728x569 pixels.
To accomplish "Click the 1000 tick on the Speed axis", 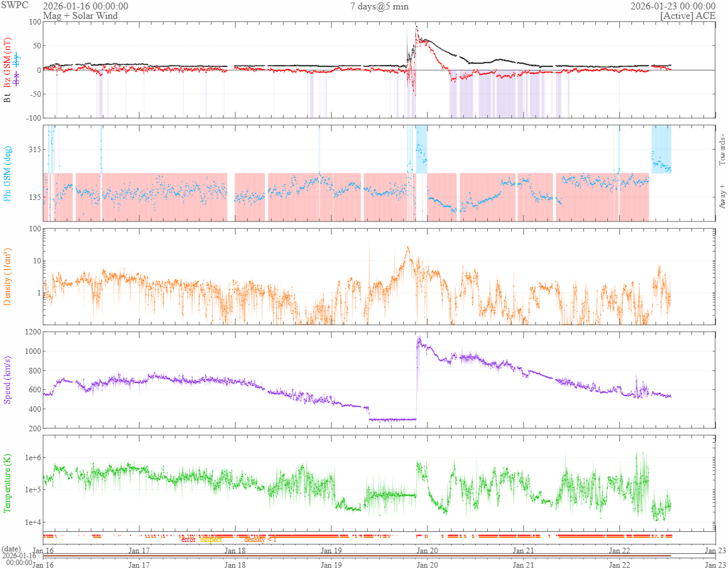I will [33, 351].
